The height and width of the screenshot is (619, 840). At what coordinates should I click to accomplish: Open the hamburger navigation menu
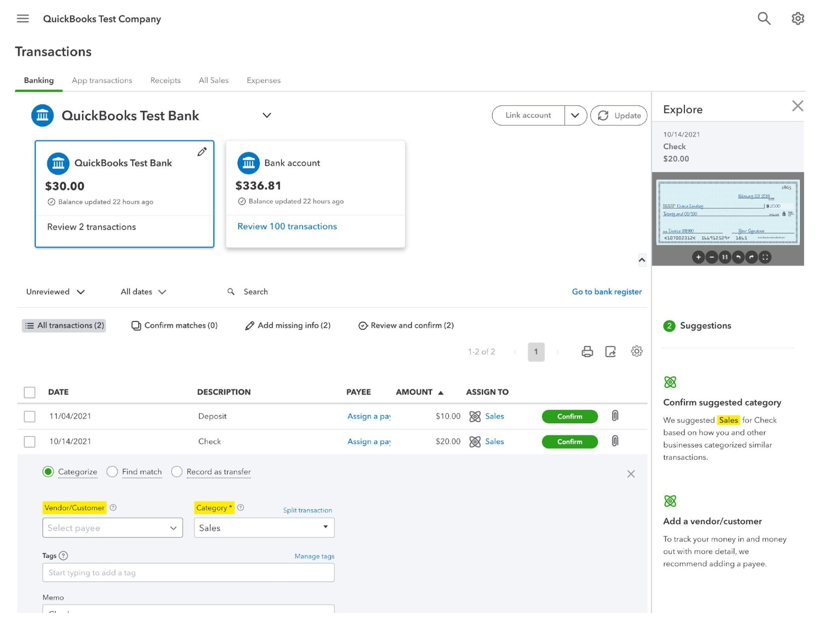pyautogui.click(x=23, y=19)
